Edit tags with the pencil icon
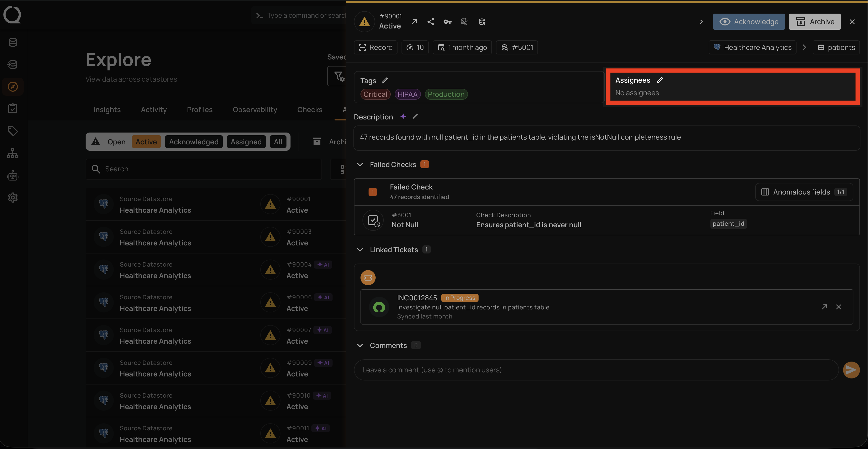 pyautogui.click(x=385, y=80)
